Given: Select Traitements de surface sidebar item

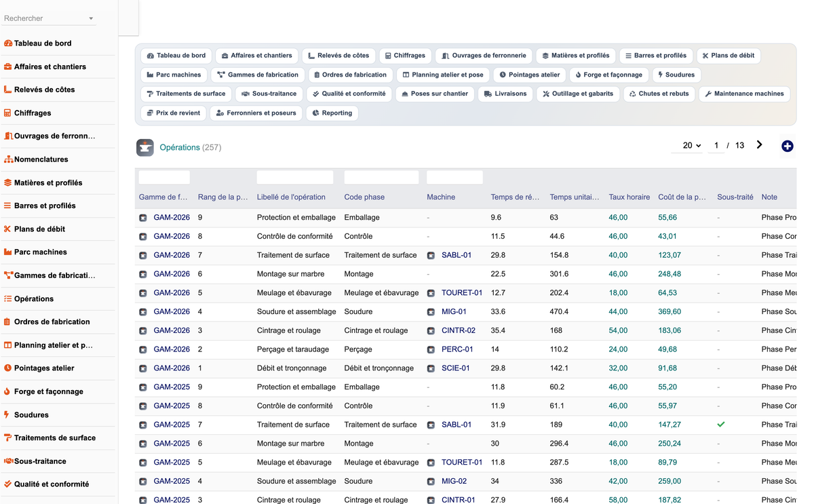Looking at the screenshot, I should point(55,438).
